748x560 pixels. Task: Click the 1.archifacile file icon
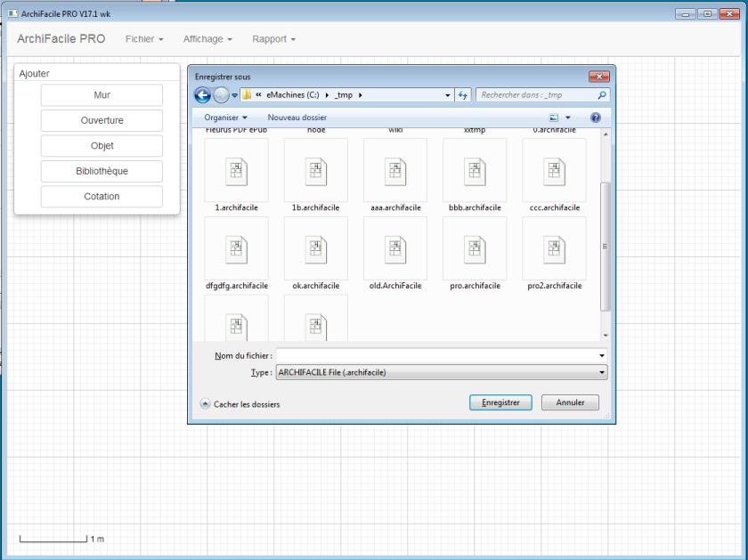pos(236,171)
